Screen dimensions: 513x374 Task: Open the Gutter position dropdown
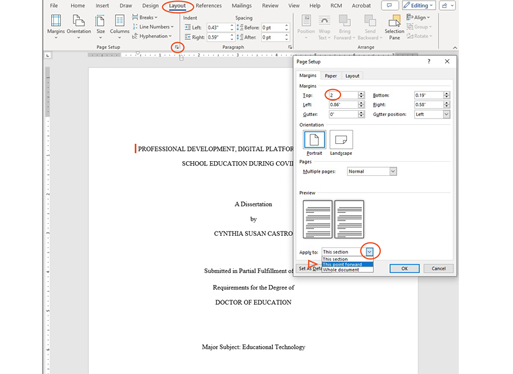pyautogui.click(x=446, y=114)
